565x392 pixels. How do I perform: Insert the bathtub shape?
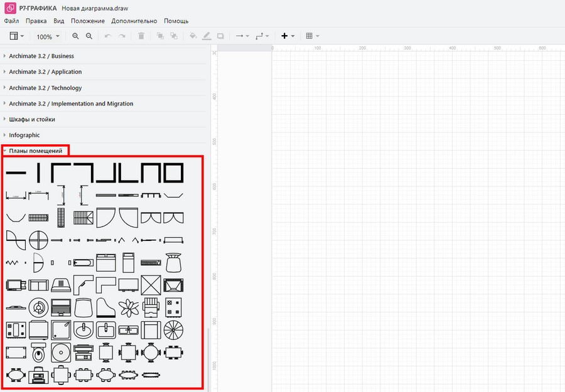click(83, 262)
